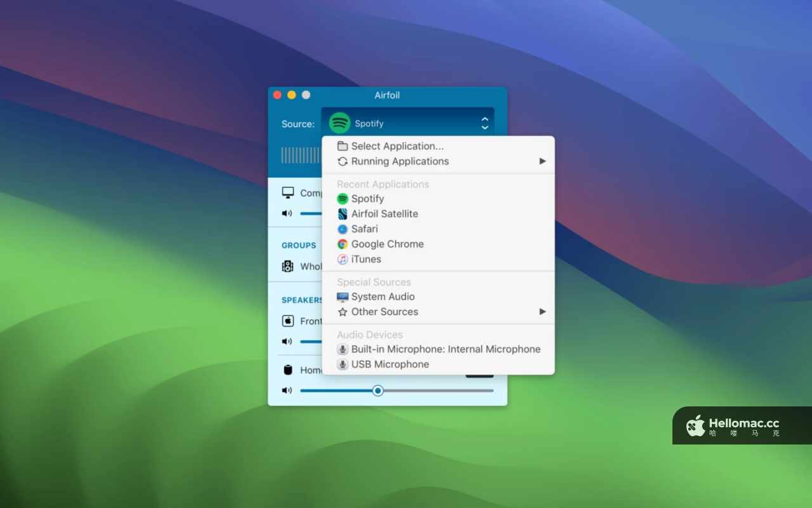Click the SPEAKERS section heading

point(303,300)
